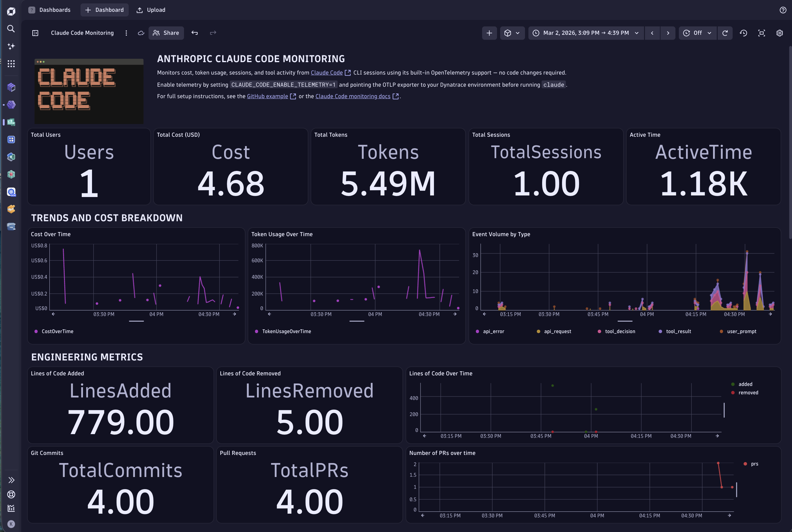Screen dimensions: 792x532
Task: Open the variables cube dropdown
Action: 512,33
